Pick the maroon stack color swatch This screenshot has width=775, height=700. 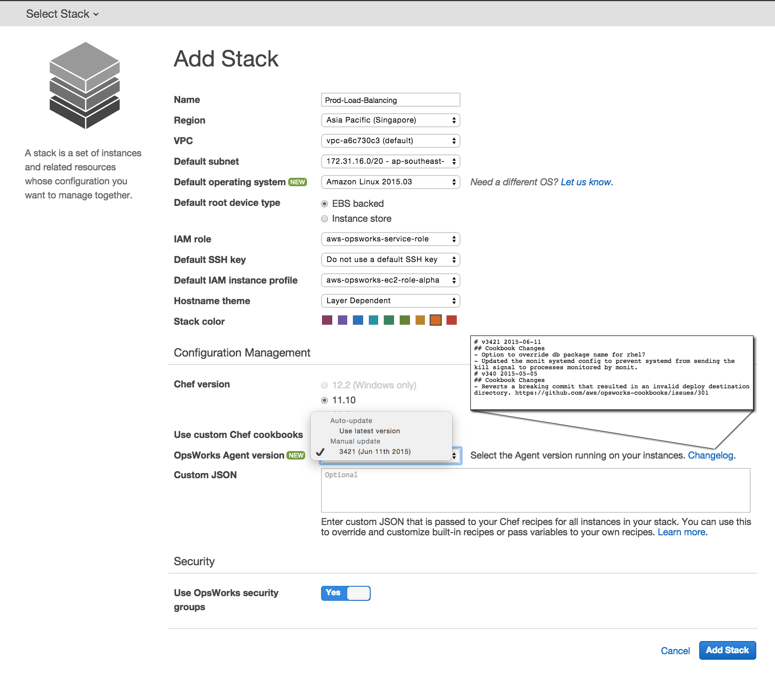pos(327,320)
